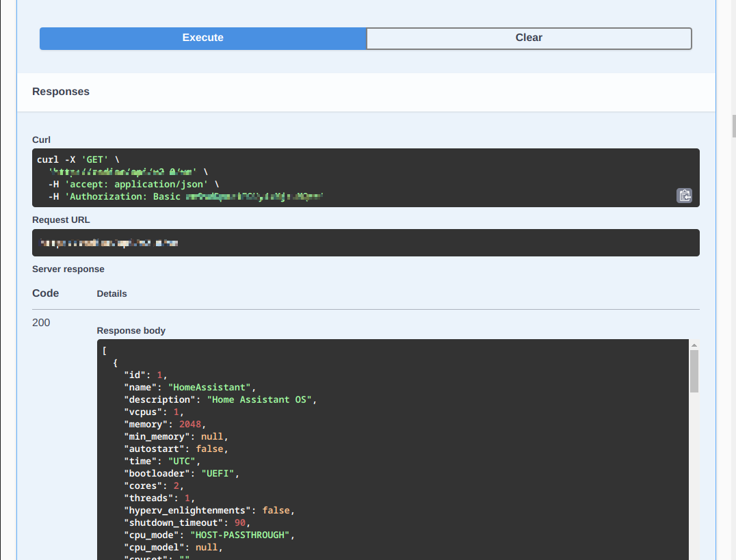Click the "Server response" label
This screenshot has height=560, width=736.
[x=68, y=269]
